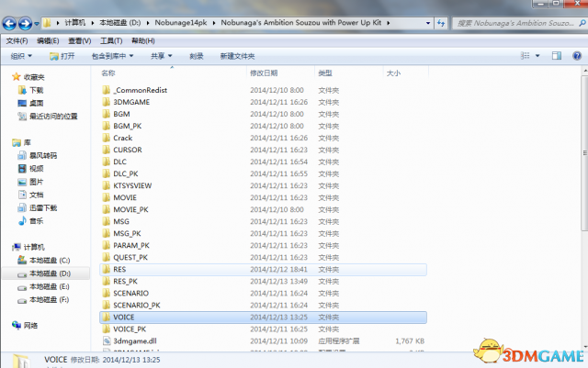Select the 3dmgame.dll file icon

point(107,341)
